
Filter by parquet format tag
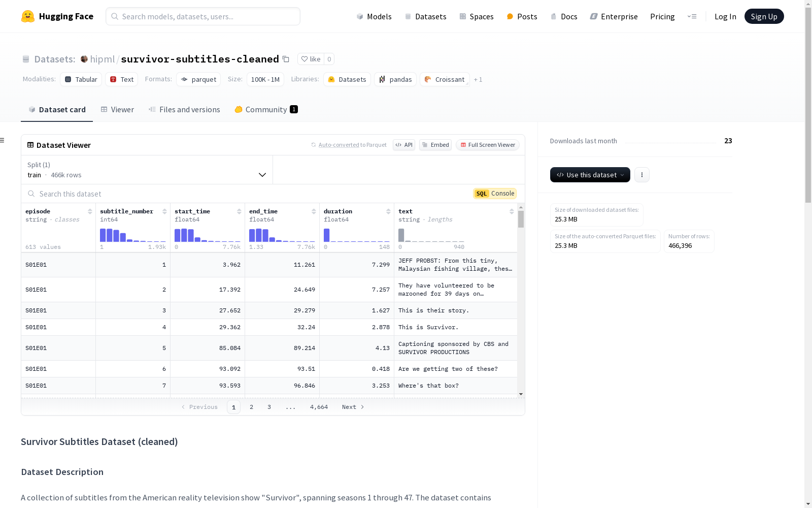pos(198,79)
